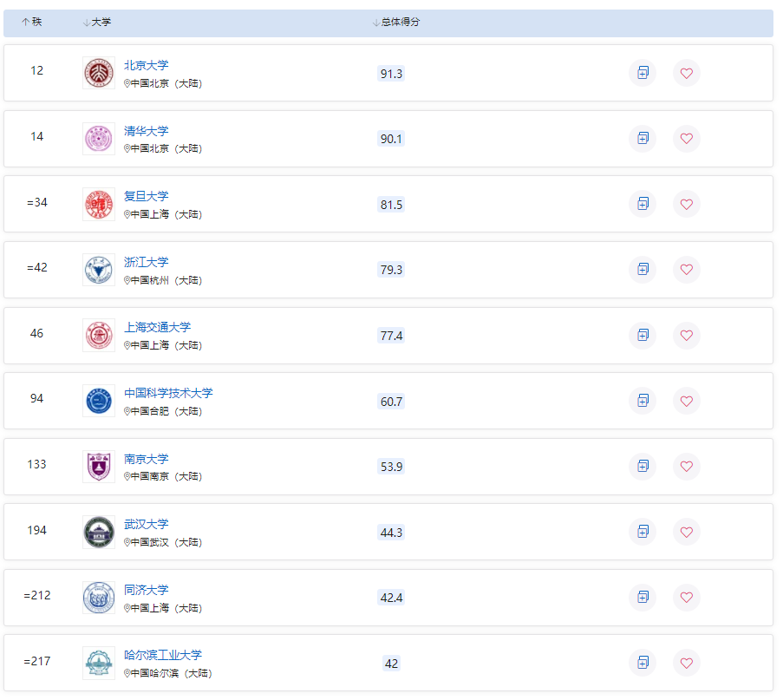Click the heart icon for 武汉大学
This screenshot has width=783, height=700.
coord(687,532)
